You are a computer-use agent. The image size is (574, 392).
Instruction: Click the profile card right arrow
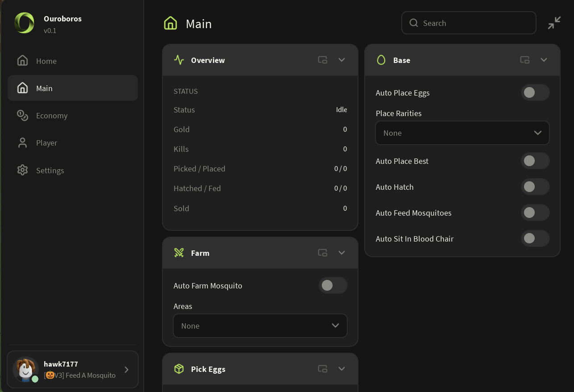[126, 370]
